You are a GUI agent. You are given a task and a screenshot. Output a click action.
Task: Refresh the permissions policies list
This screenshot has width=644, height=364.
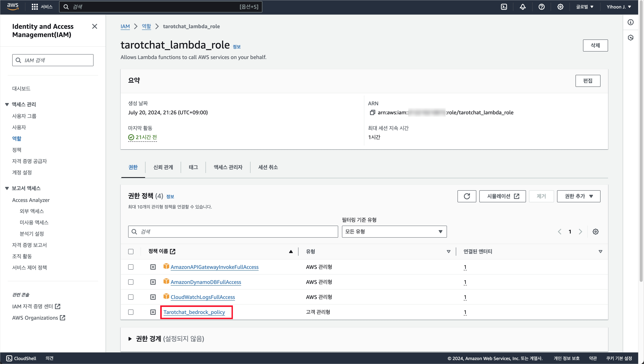467,196
